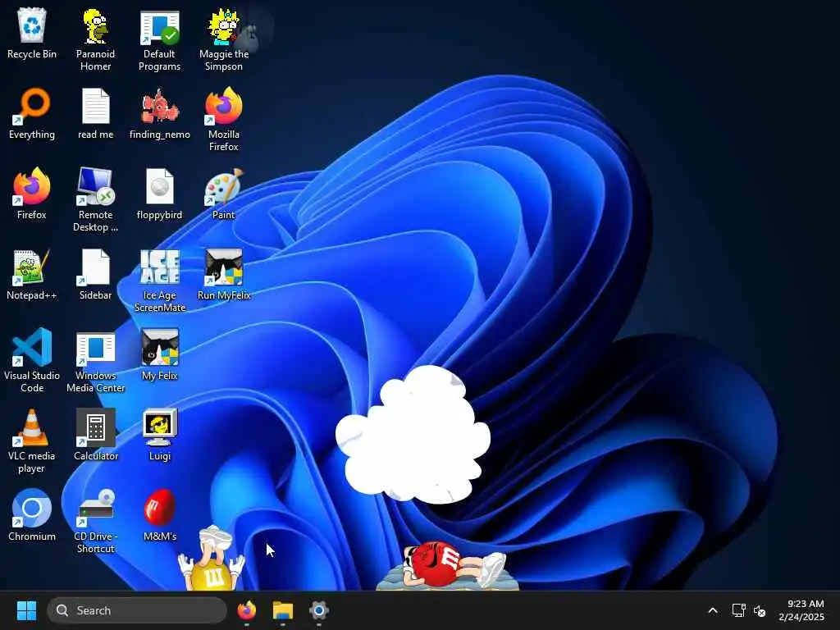Screen dimensions: 840x630
Task: Expand the hidden system tray icons
Action: pos(713,610)
